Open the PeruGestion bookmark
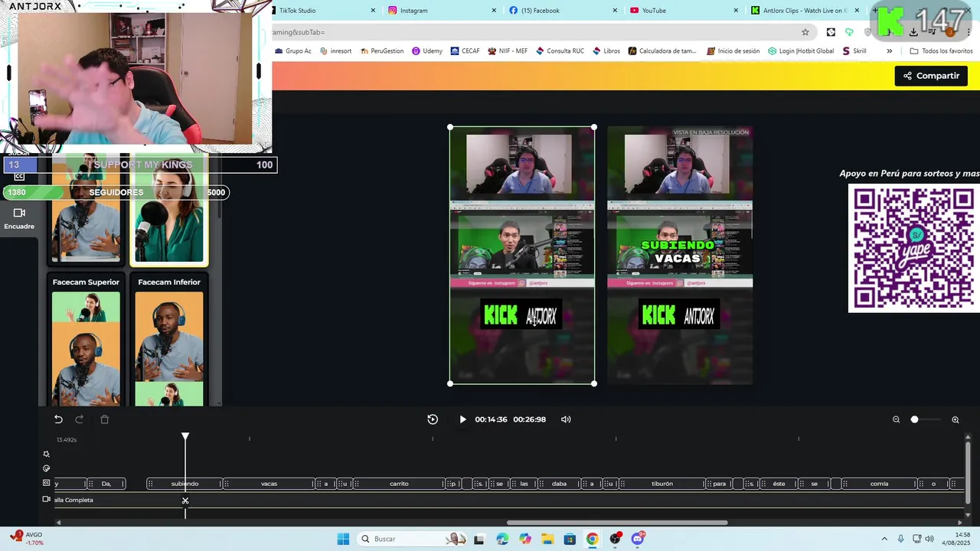 381,51
